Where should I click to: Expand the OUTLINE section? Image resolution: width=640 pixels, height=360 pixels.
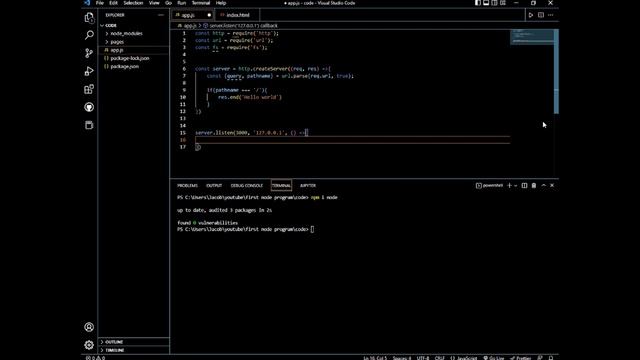[x=133, y=342]
